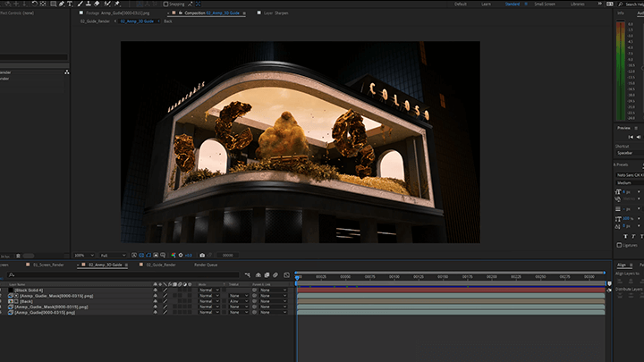Enable the Snapping checkbox
The width and height of the screenshot is (644, 362).
tap(165, 4)
